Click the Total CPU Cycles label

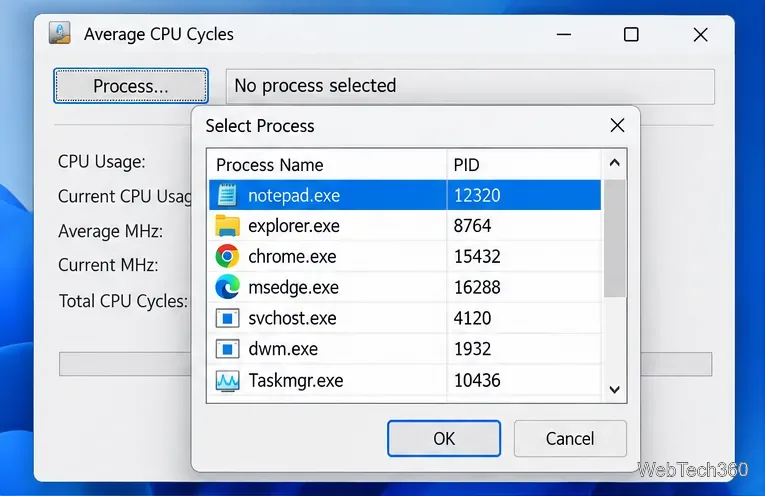[x=123, y=301]
